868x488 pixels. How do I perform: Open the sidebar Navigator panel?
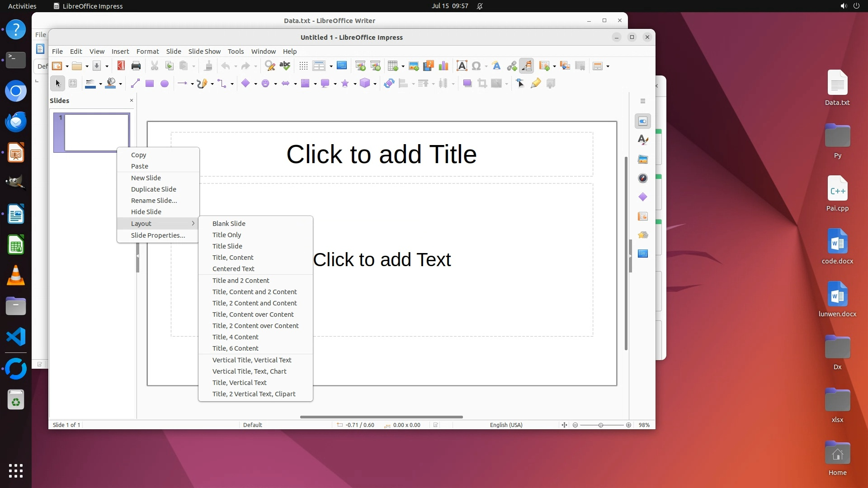(x=643, y=178)
